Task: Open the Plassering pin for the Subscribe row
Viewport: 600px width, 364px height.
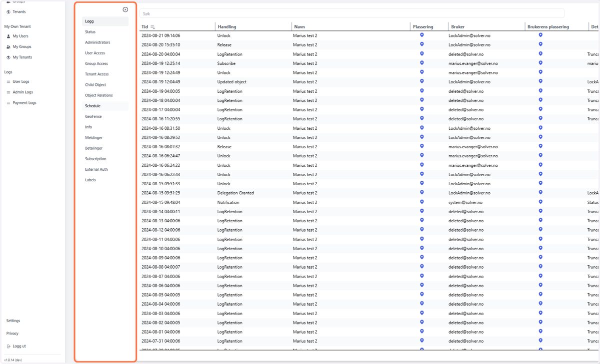Action: 422,63
